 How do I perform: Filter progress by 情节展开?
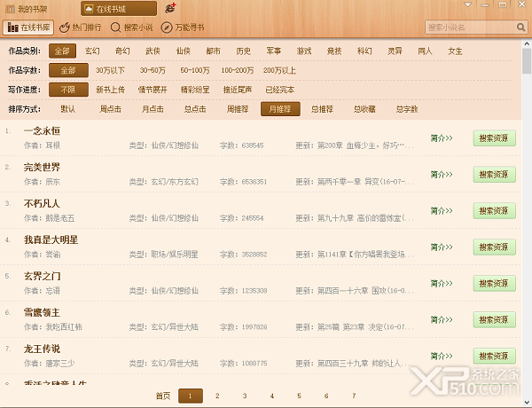pos(153,90)
